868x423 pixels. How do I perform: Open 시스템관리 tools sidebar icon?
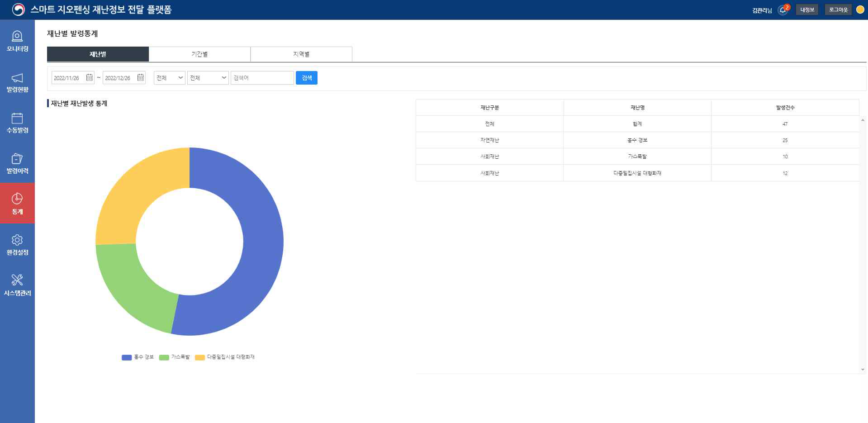pos(17,280)
